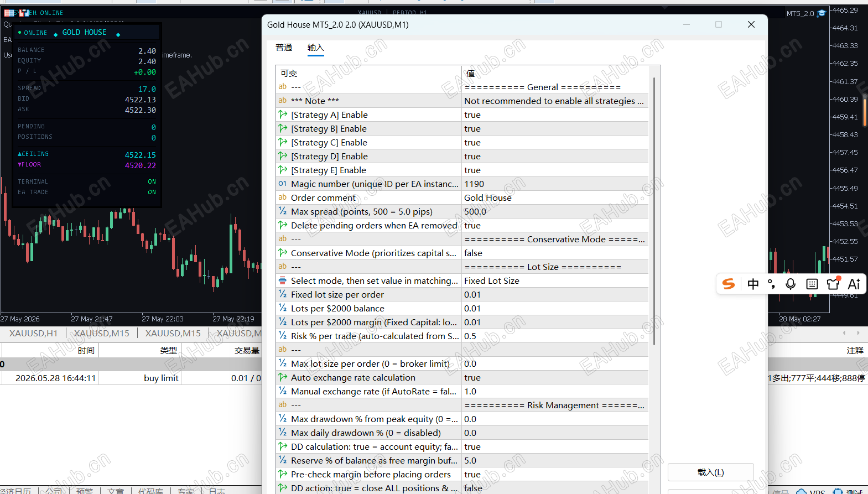Viewport: 868px width, 494px height.
Task: Click the boolean icon beside [Strategy B] Enable
Action: pyautogui.click(x=283, y=128)
